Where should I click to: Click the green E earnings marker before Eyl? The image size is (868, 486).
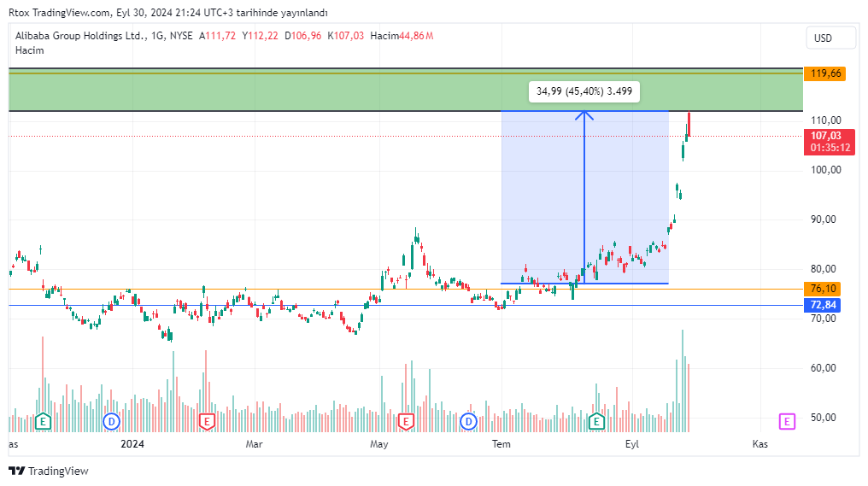coord(596,422)
